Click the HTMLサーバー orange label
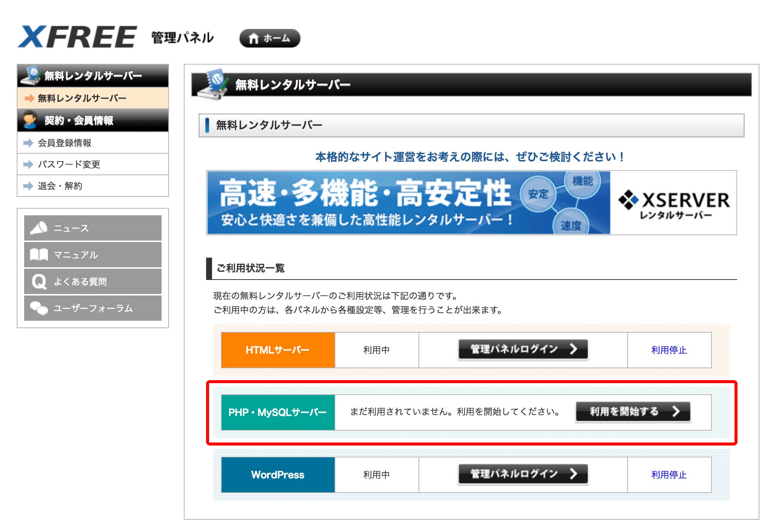Image resolution: width=775 pixels, height=532 pixels. pyautogui.click(x=278, y=350)
